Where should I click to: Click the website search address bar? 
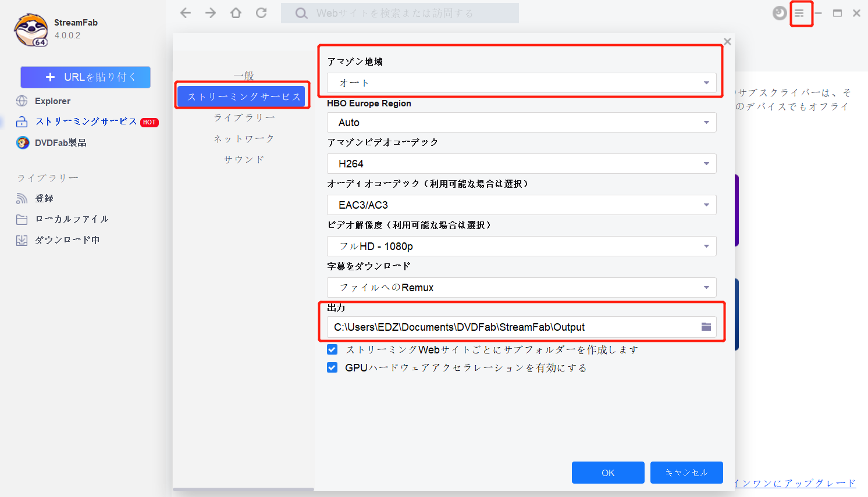[x=400, y=13]
